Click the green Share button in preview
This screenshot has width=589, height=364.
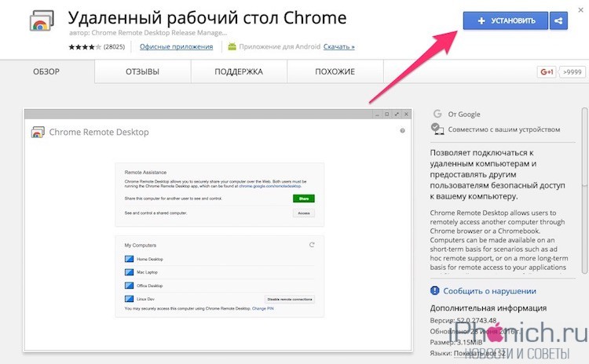pos(303,198)
